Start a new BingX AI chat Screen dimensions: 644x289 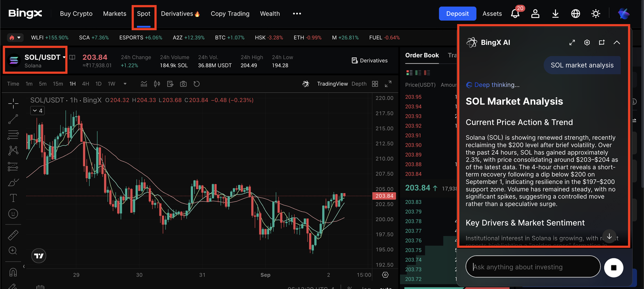tap(602, 43)
